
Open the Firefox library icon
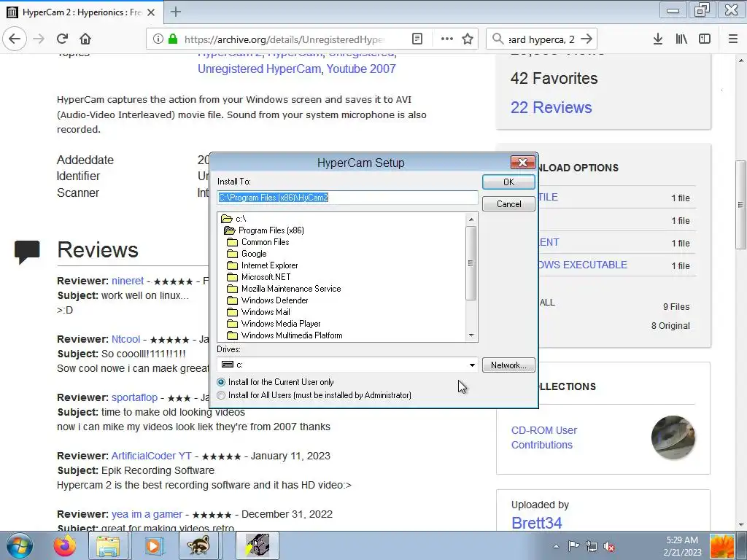coord(681,39)
